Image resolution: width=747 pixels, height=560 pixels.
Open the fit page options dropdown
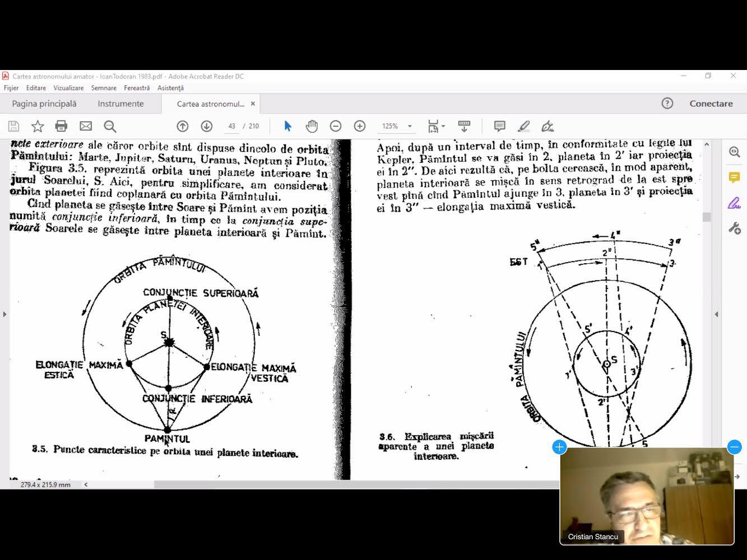[x=436, y=126]
